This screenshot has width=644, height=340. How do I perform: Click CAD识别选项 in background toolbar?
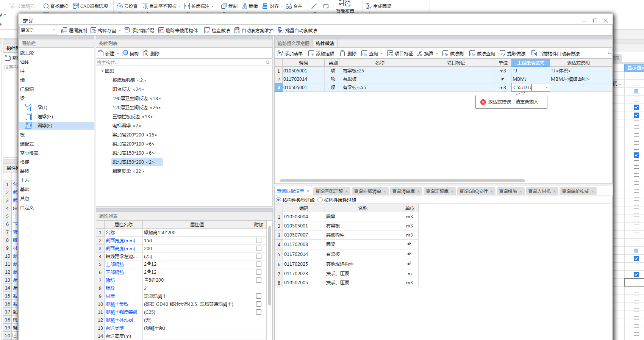click(x=91, y=6)
